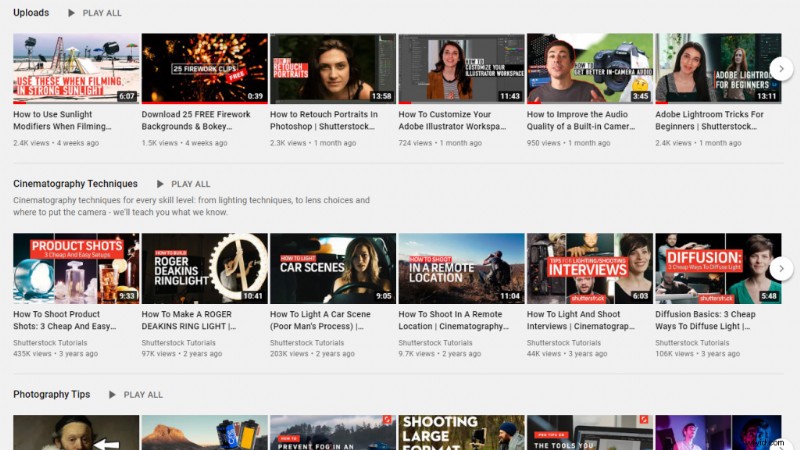Viewport: 800px width, 450px height.
Task: Open the Cinematography Techniques playlist title
Action: tap(76, 184)
